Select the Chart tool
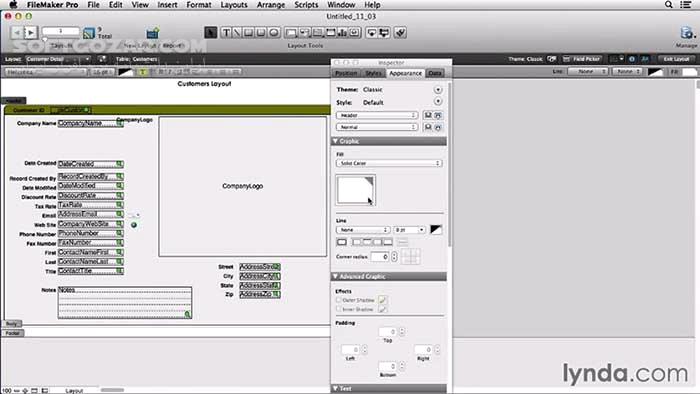Viewport: 700px width, 394px height. click(342, 33)
